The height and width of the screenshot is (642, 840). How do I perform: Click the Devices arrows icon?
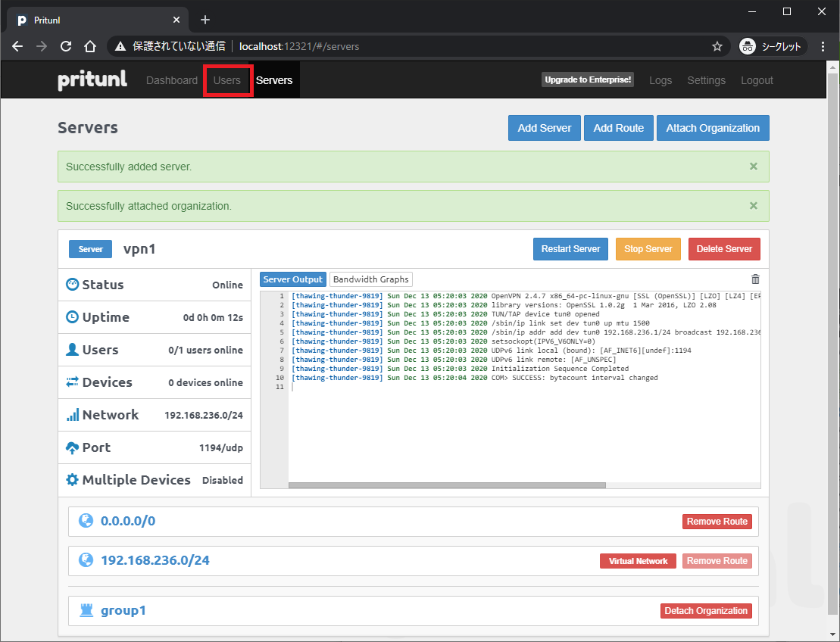(72, 382)
